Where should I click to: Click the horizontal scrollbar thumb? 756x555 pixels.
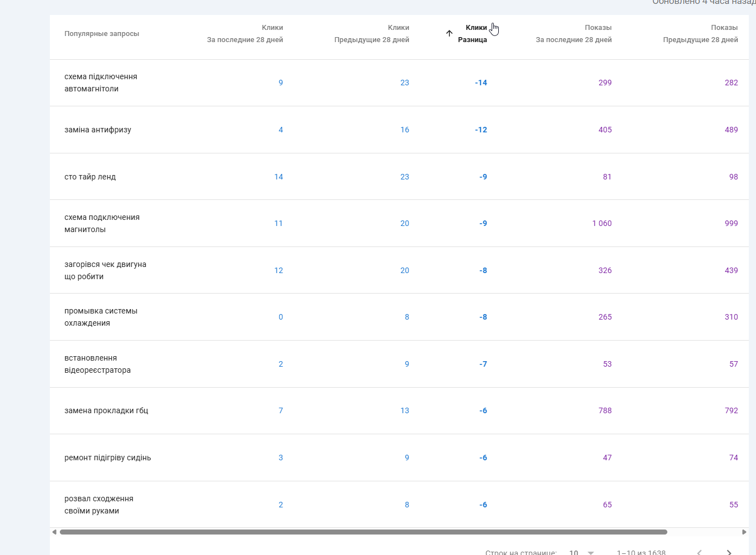coord(363,532)
